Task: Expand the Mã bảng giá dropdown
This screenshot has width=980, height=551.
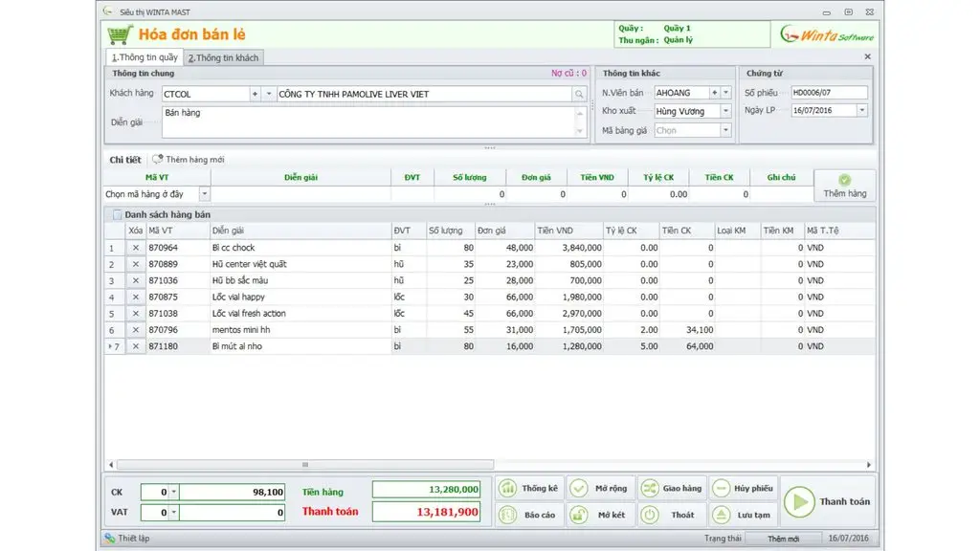Action: (725, 130)
